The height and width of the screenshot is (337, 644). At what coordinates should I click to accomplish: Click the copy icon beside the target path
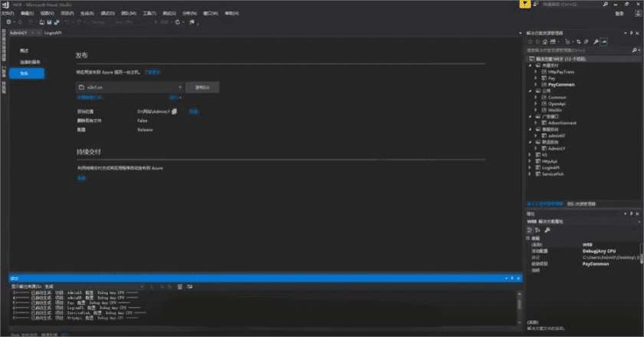pos(175,111)
